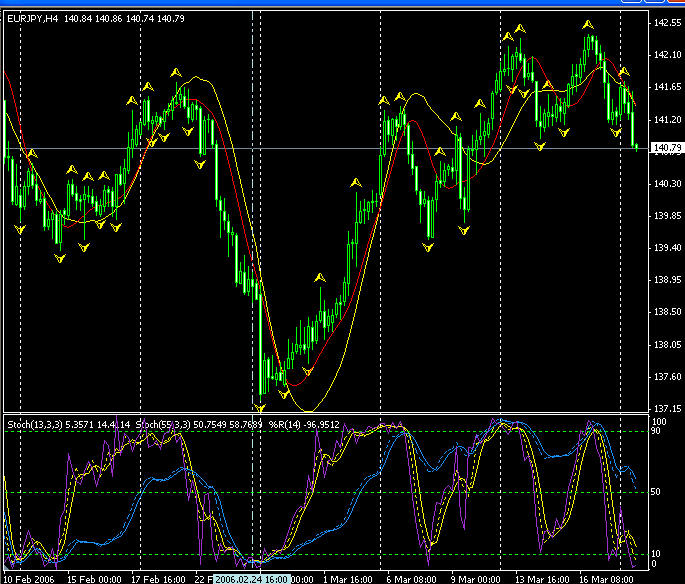Click the highest up-fractal arrow near 142.55
The height and width of the screenshot is (584, 685).
coord(589,23)
